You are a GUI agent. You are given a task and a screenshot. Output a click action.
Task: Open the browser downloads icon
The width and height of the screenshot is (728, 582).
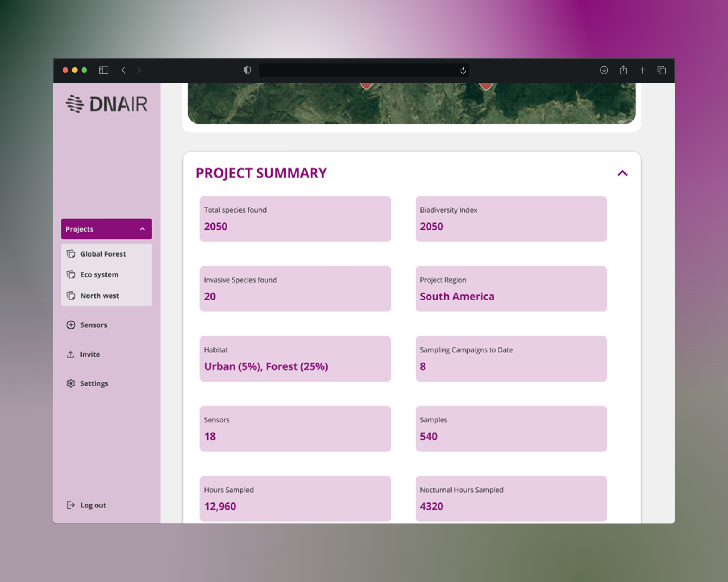(x=604, y=70)
